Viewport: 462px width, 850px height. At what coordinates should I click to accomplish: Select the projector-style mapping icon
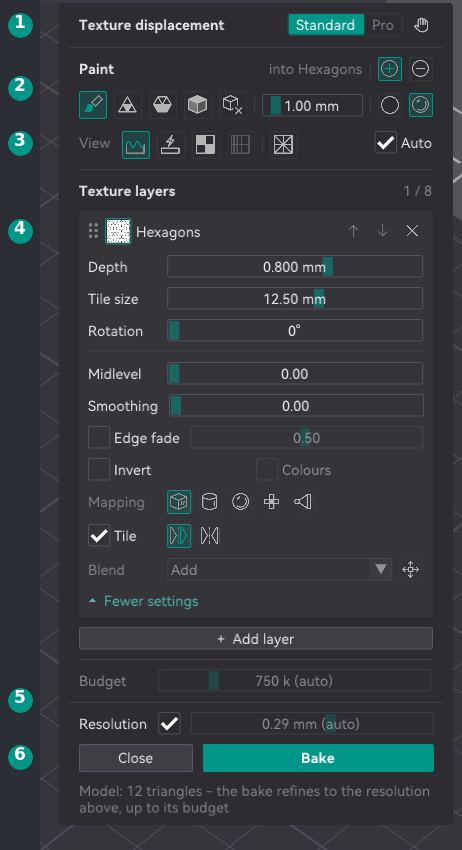pyautogui.click(x=303, y=502)
